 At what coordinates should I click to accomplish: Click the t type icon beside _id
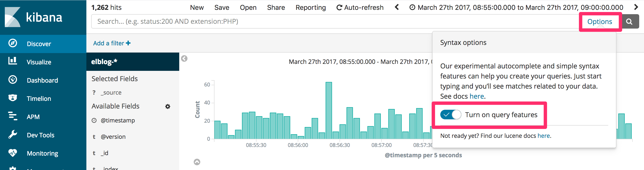(94, 153)
